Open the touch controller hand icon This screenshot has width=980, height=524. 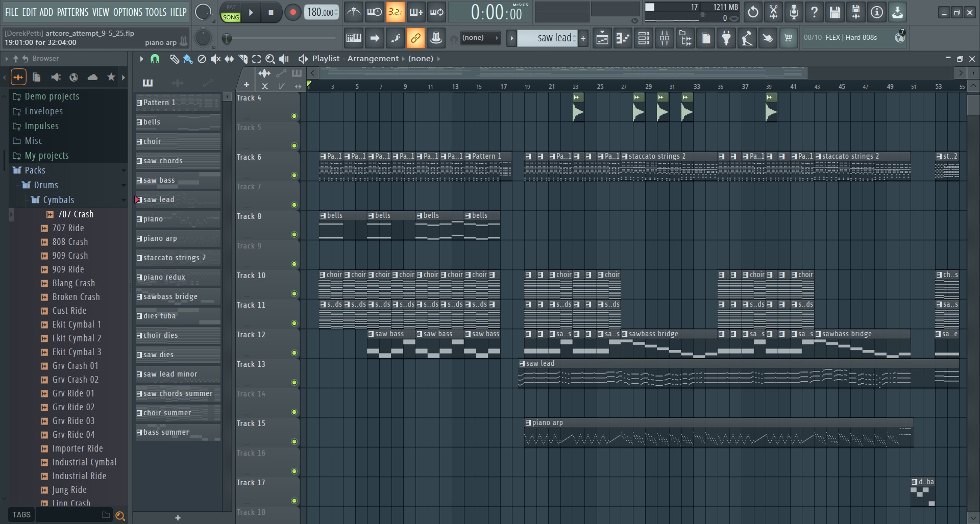(768, 38)
